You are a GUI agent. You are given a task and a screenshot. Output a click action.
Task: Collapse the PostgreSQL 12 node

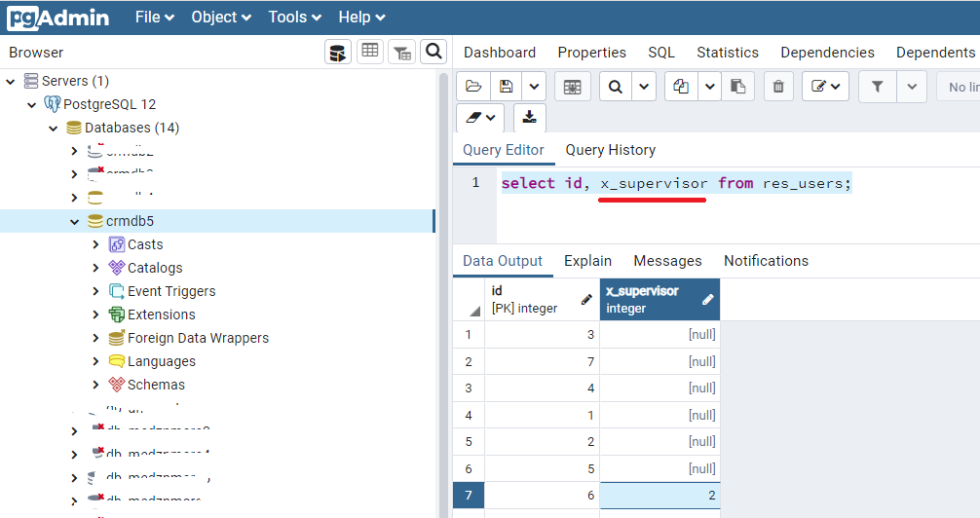tap(32, 105)
